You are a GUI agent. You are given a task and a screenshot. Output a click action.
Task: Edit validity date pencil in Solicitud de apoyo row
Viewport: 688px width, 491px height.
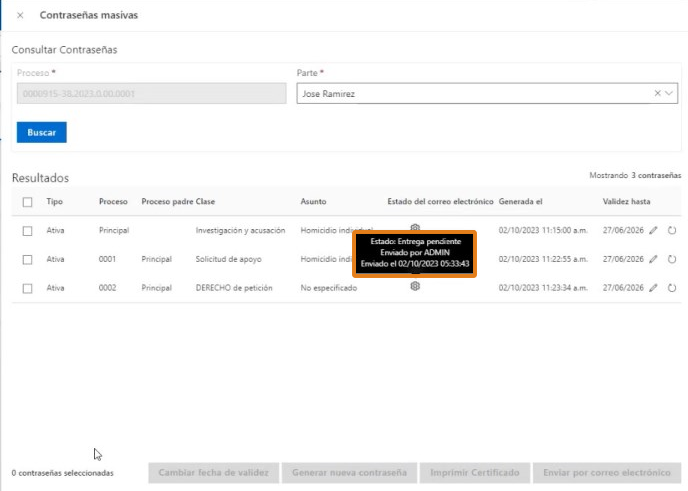point(653,259)
